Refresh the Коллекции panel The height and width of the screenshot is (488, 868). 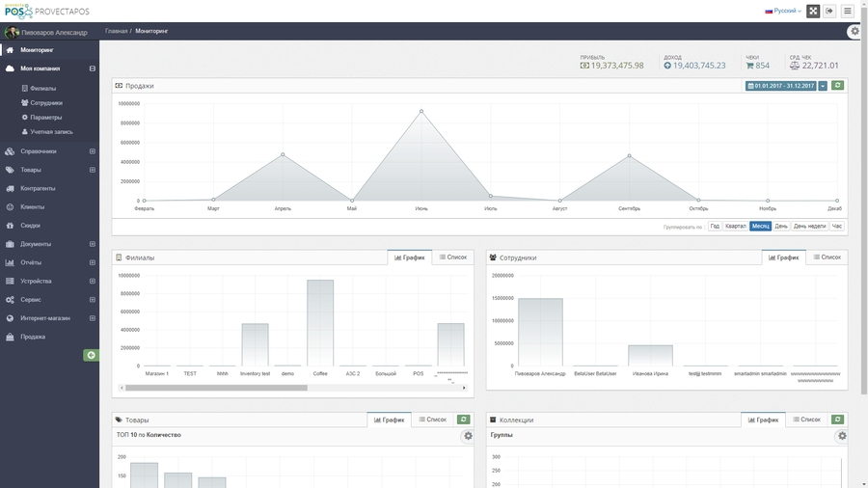tap(837, 420)
